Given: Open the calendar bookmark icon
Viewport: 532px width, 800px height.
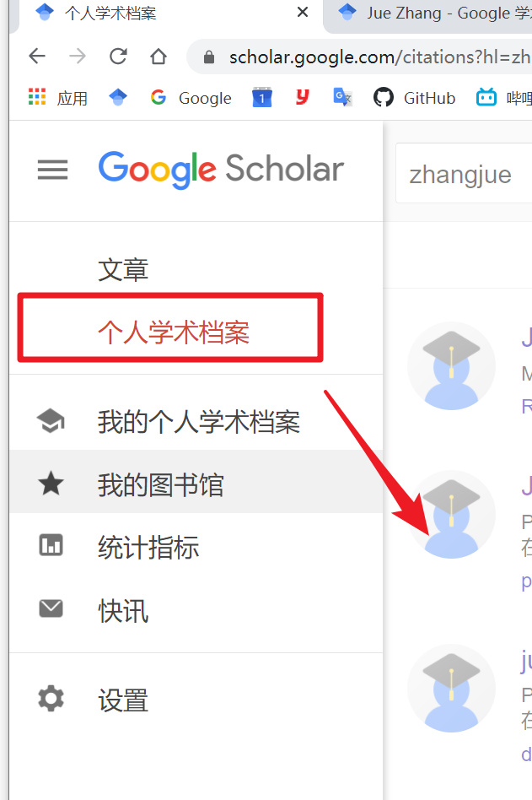Looking at the screenshot, I should point(262,97).
